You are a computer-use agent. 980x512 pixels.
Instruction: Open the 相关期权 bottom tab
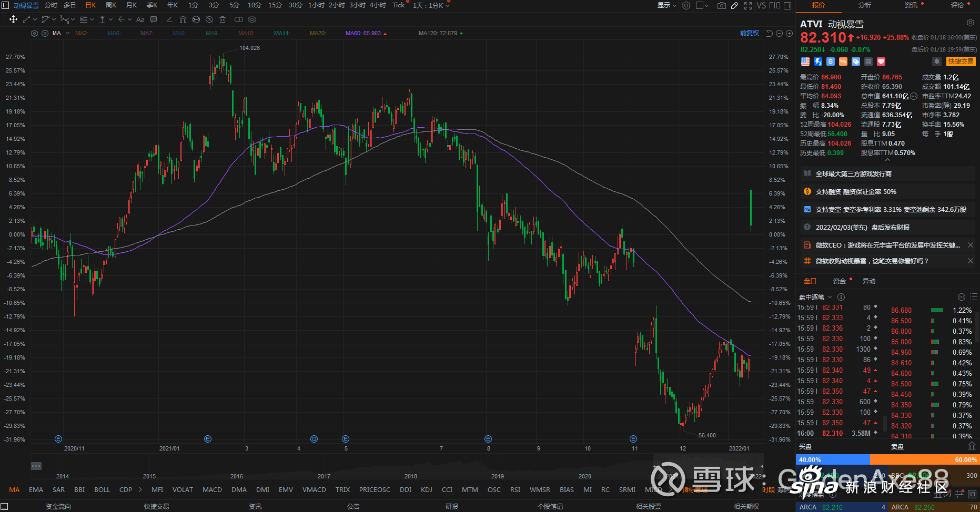tap(746, 507)
